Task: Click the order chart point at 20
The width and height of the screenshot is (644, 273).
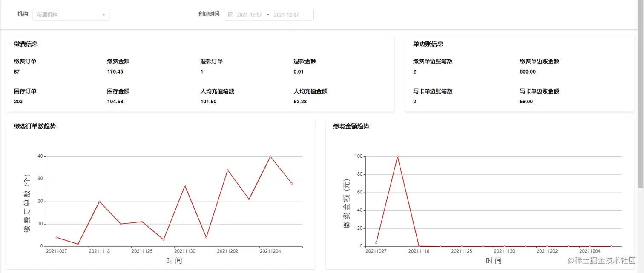Action: pos(99,202)
